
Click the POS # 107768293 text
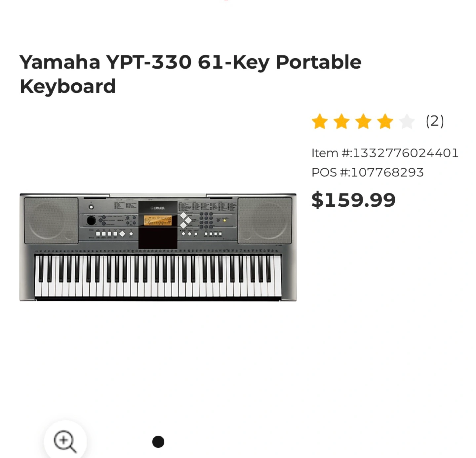click(367, 172)
